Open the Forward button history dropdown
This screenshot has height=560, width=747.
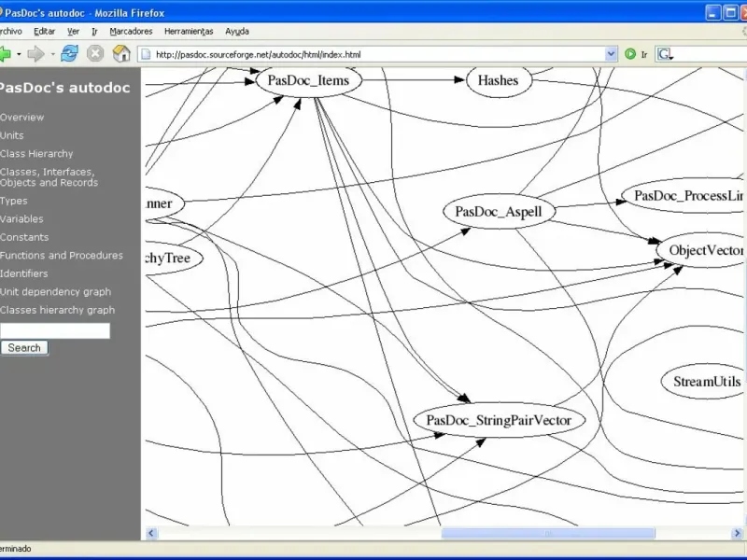click(x=52, y=54)
